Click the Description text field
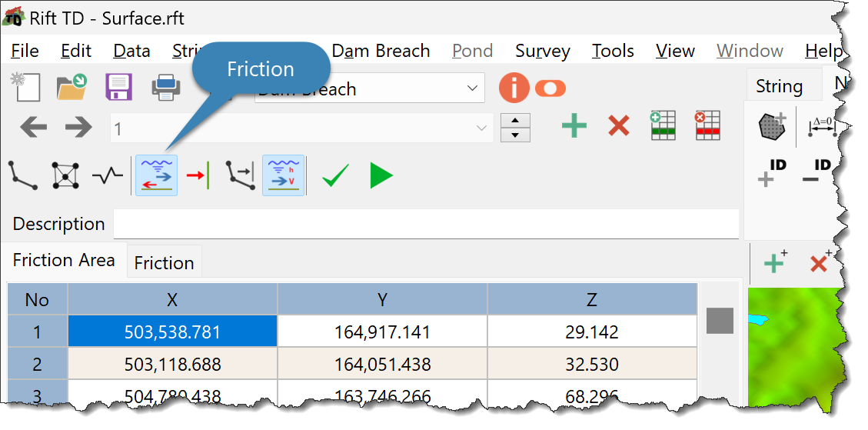 (425, 224)
